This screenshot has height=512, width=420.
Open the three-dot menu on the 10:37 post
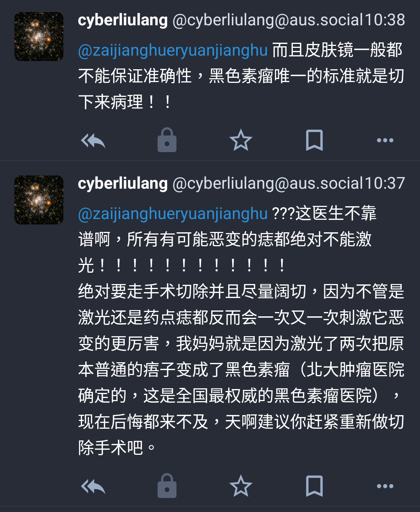click(385, 486)
